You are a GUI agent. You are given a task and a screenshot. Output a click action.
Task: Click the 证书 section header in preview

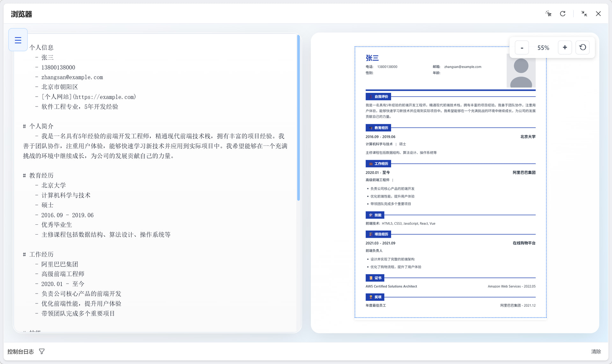(x=375, y=278)
